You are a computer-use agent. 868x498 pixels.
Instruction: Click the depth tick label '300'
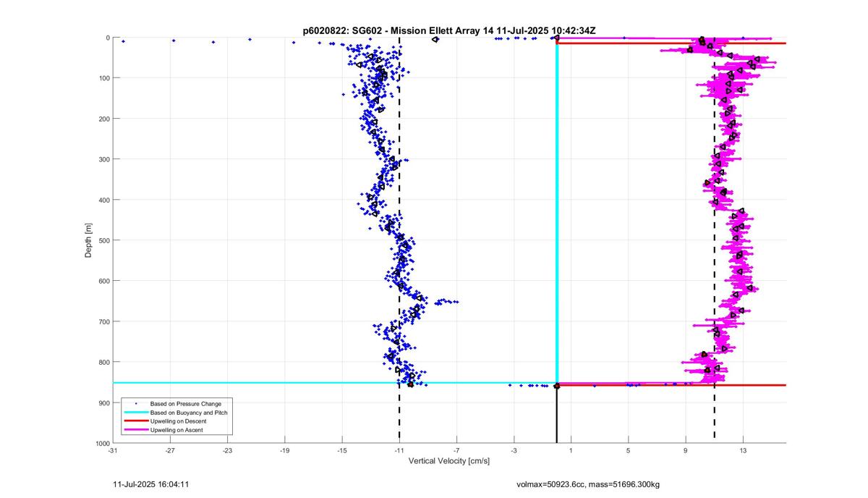point(103,159)
